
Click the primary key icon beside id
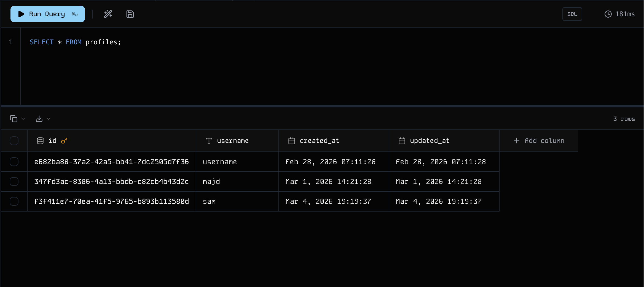coord(64,140)
